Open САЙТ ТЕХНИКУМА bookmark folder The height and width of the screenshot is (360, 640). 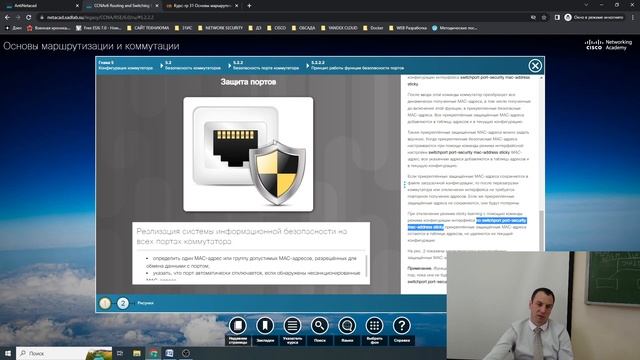148,28
